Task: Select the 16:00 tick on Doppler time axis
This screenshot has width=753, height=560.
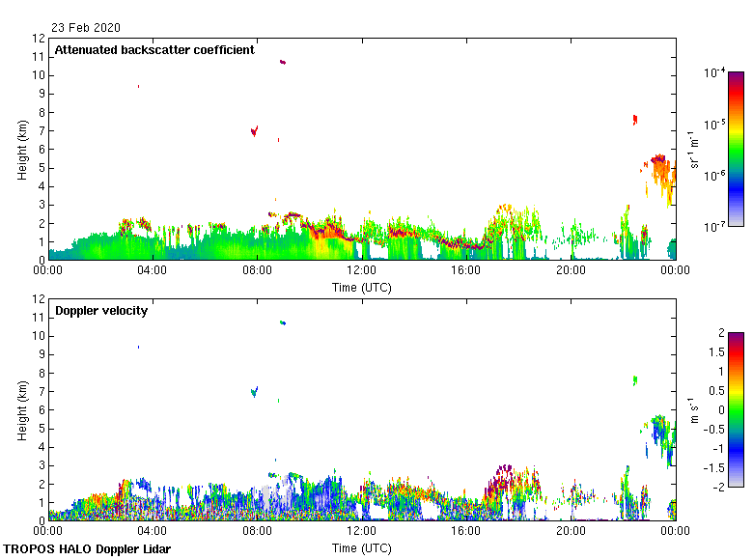Action: (466, 532)
